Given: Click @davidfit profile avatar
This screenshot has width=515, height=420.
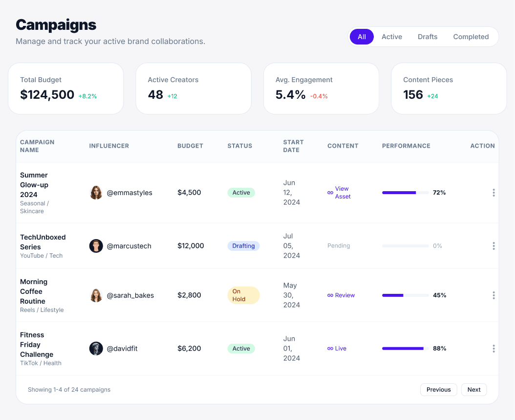Looking at the screenshot, I should [x=96, y=349].
